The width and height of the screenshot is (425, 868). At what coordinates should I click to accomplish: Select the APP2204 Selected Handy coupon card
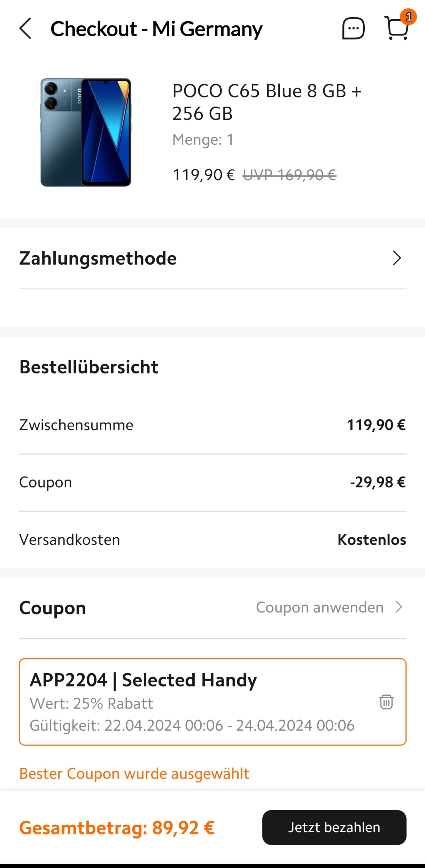point(212,701)
